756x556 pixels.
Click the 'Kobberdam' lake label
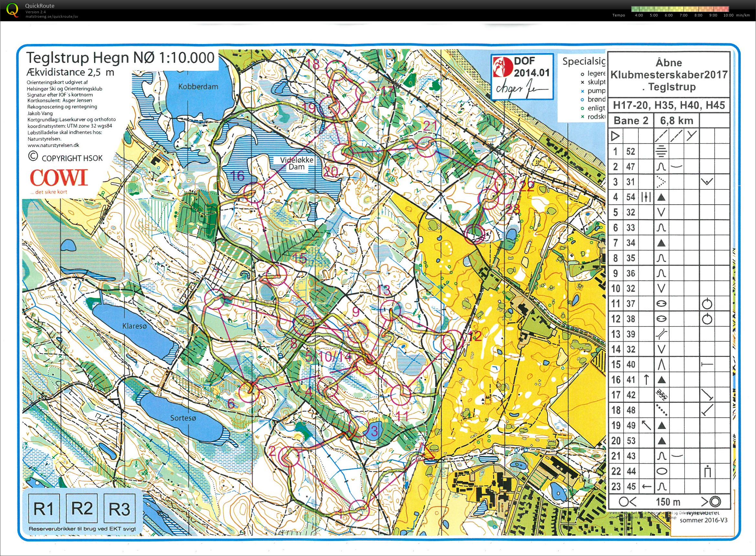coord(198,87)
